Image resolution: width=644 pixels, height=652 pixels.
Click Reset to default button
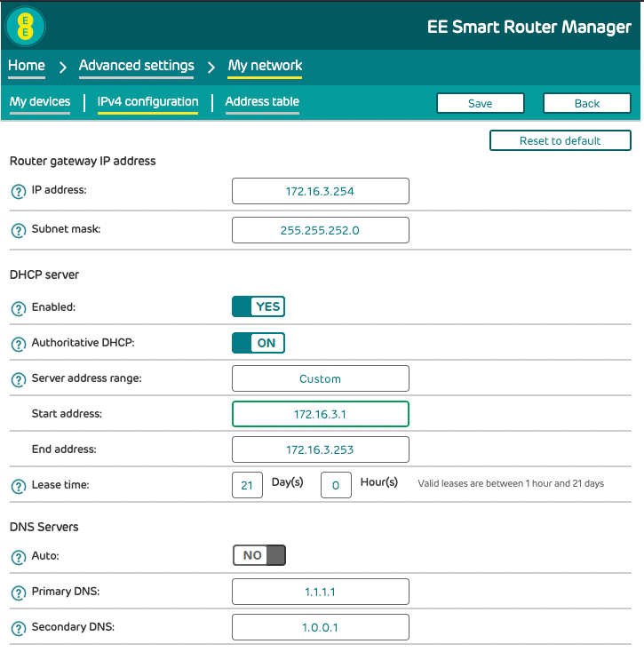pos(560,140)
